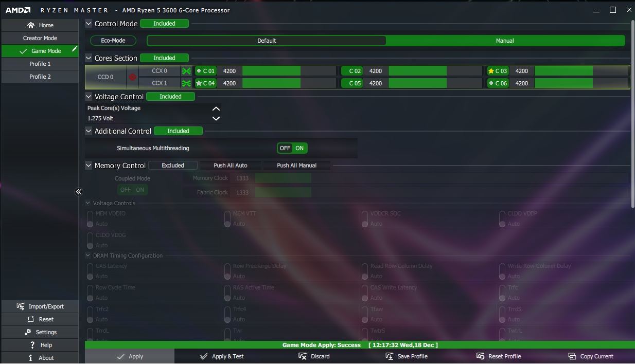Click the red CCD 0 indicator icon
Viewport: 635px width, 364px height.
click(132, 77)
